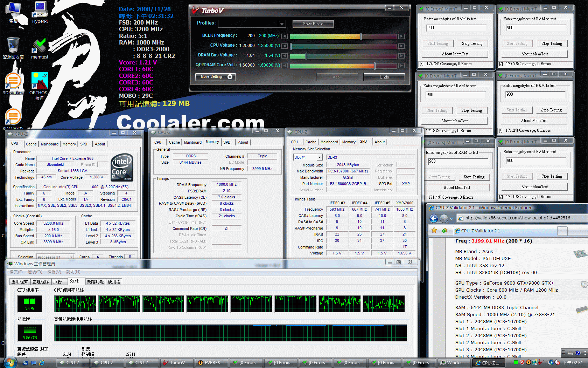Click the F3-16000C8-2GBPI-B part number field
This screenshot has width=588, height=368.
tap(348, 184)
